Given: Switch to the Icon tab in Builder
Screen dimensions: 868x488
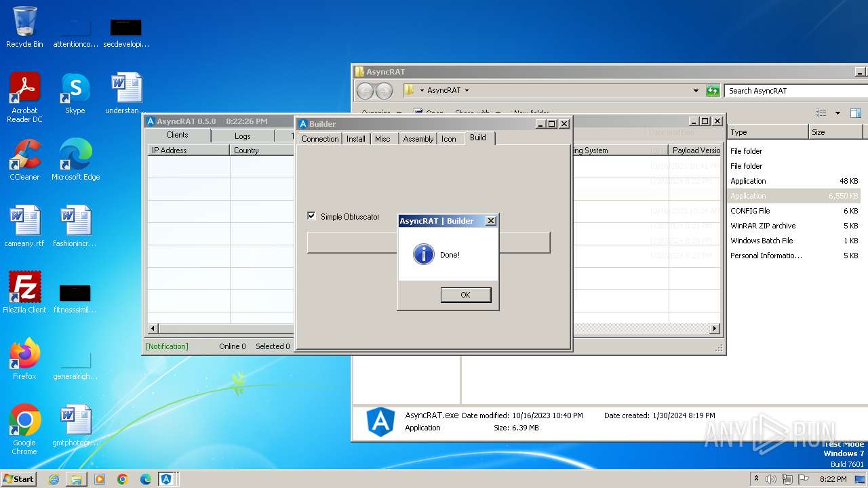Looking at the screenshot, I should pos(449,138).
